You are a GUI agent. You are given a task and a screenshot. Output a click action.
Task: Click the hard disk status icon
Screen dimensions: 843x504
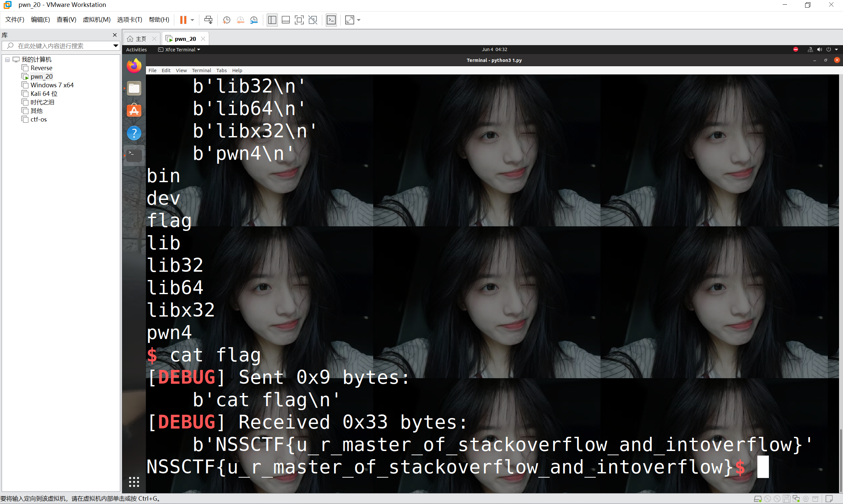coord(758,499)
